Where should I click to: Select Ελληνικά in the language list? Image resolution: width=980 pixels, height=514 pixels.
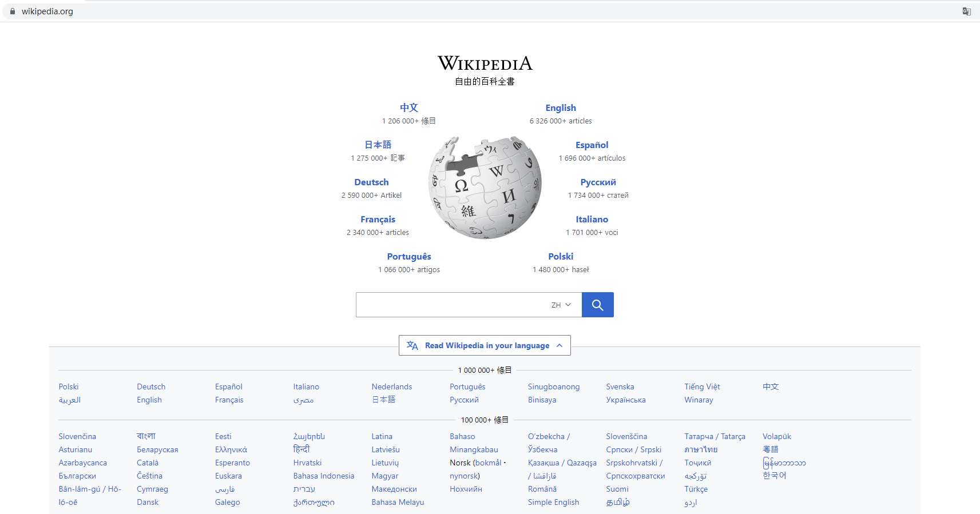pos(231,450)
